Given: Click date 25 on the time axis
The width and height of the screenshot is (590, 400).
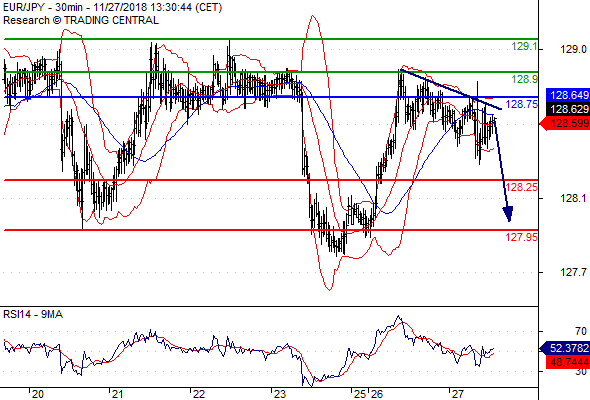Looking at the screenshot, I should (x=360, y=394).
